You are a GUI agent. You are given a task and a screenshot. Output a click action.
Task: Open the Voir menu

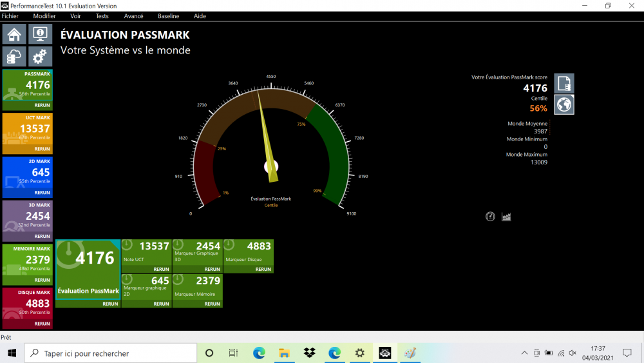(x=75, y=16)
